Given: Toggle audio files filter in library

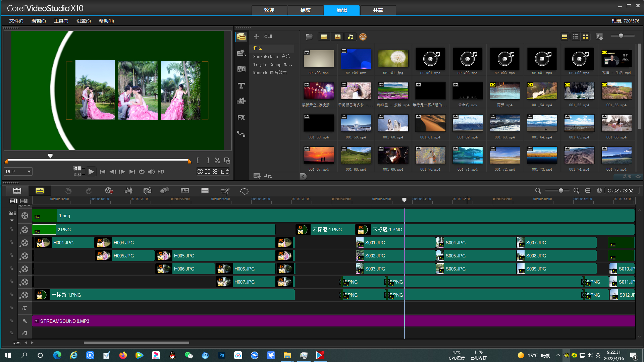Looking at the screenshot, I should click(x=351, y=37).
